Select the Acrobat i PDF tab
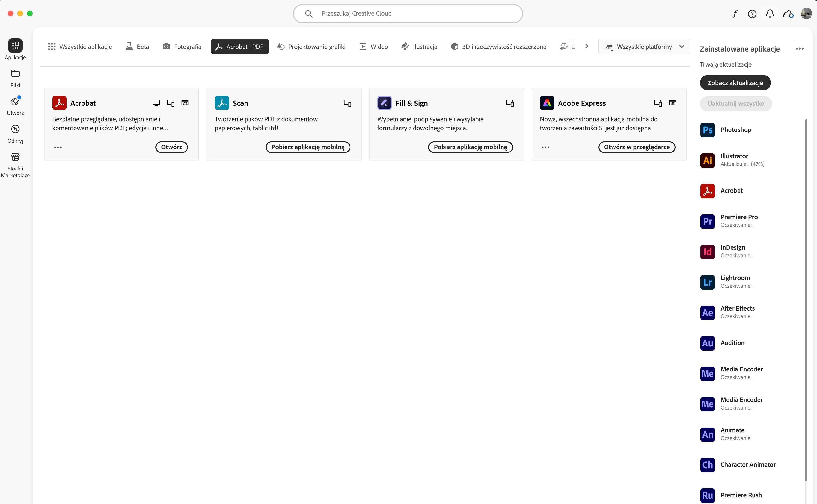The image size is (817, 504). (x=240, y=47)
